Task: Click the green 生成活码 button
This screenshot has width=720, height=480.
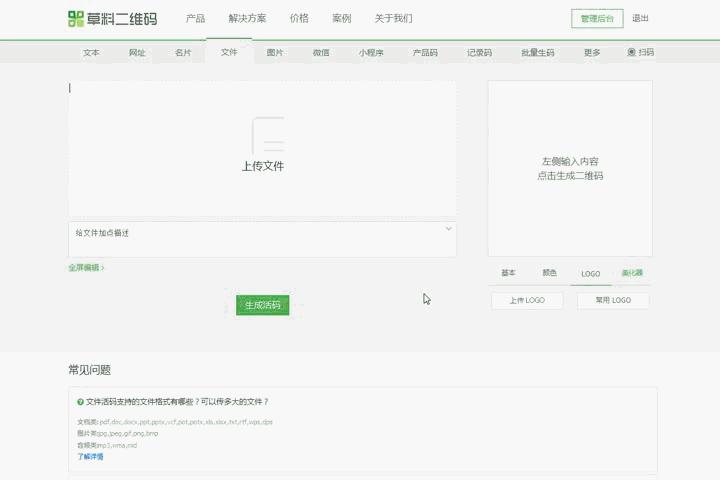Action: 263,305
